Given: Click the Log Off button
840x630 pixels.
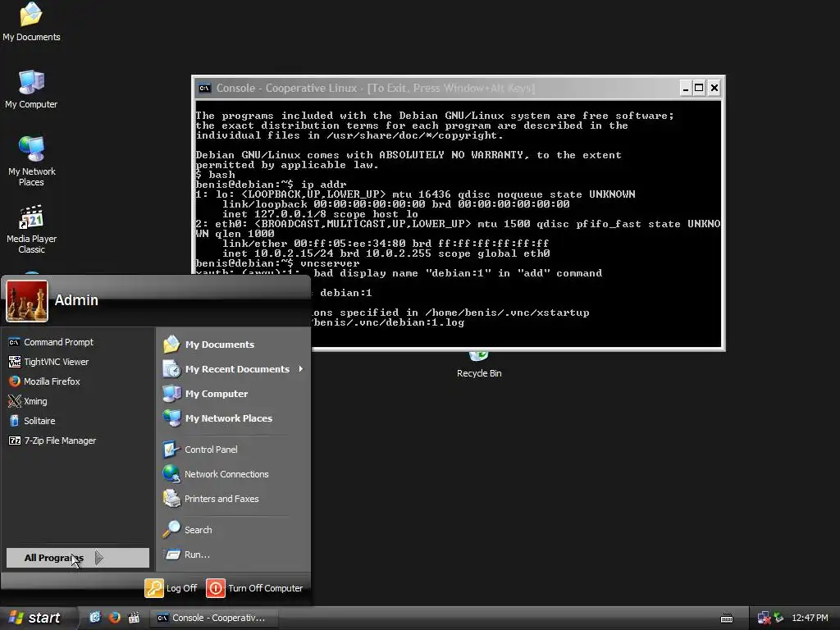Looking at the screenshot, I should click(x=171, y=588).
